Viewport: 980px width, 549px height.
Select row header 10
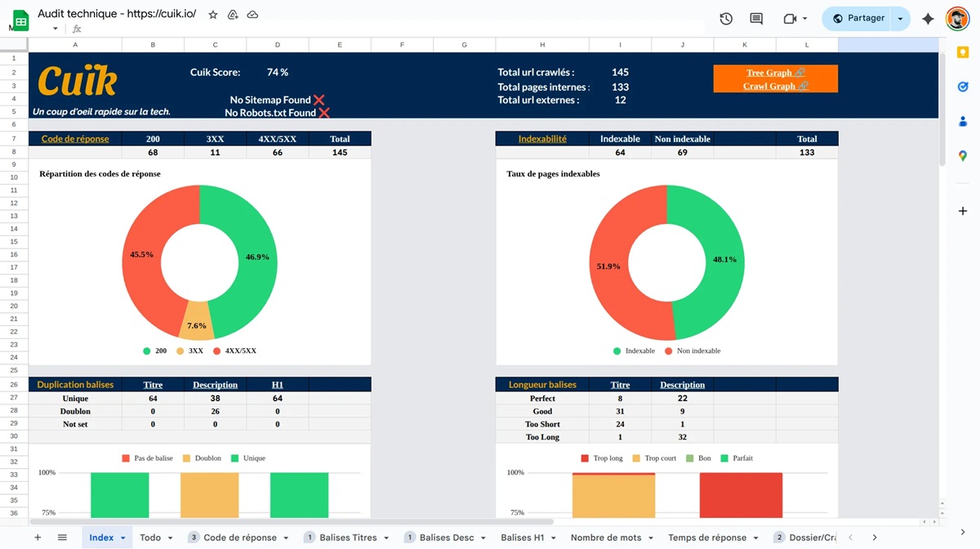pyautogui.click(x=14, y=176)
